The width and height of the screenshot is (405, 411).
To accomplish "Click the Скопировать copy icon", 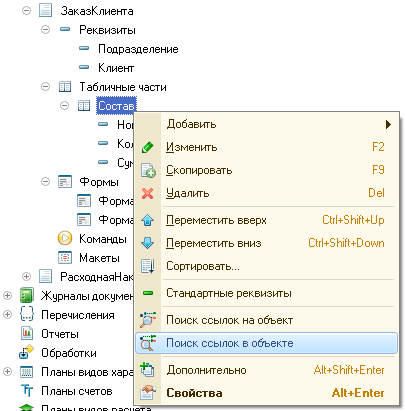I will [x=148, y=170].
